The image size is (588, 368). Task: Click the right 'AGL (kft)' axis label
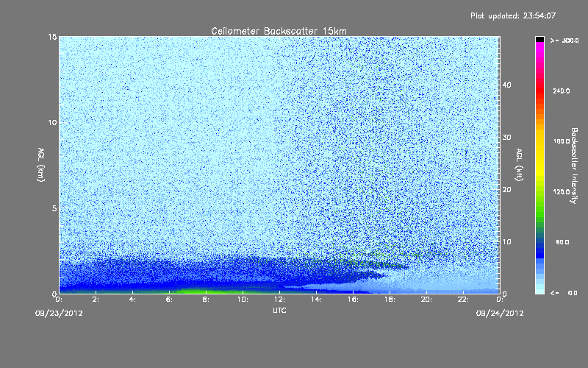coord(520,164)
